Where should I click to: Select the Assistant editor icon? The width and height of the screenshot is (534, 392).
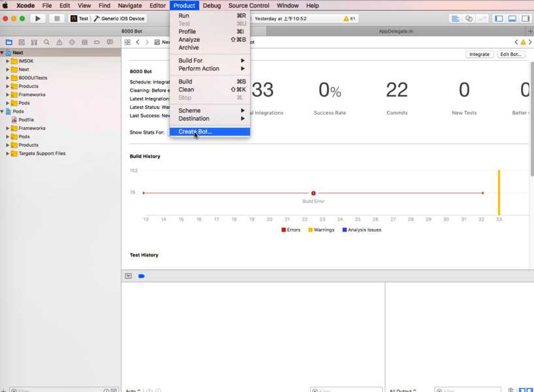tap(469, 18)
